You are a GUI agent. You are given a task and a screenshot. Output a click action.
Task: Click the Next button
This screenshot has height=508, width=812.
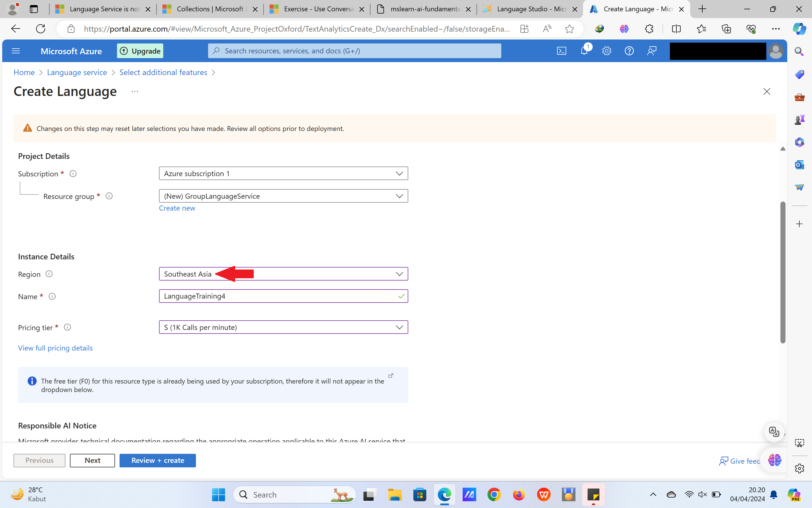tap(92, 460)
